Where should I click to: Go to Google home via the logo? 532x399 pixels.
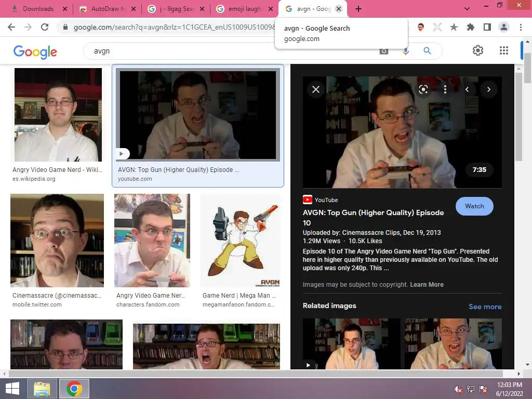pyautogui.click(x=35, y=51)
